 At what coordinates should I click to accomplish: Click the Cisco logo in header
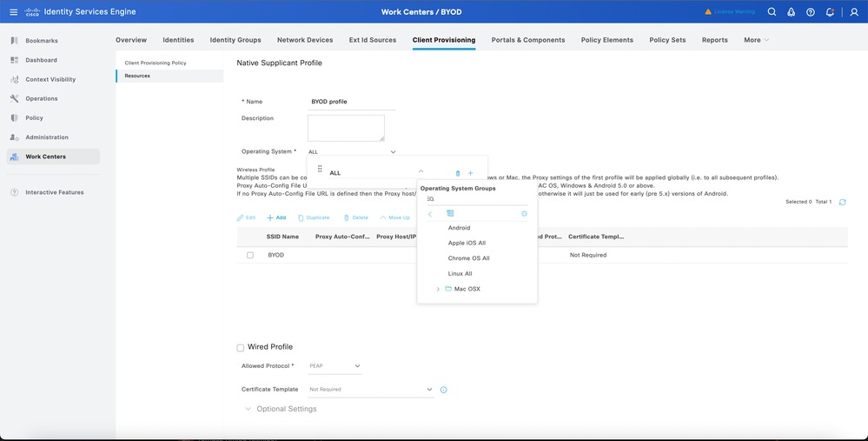32,11
